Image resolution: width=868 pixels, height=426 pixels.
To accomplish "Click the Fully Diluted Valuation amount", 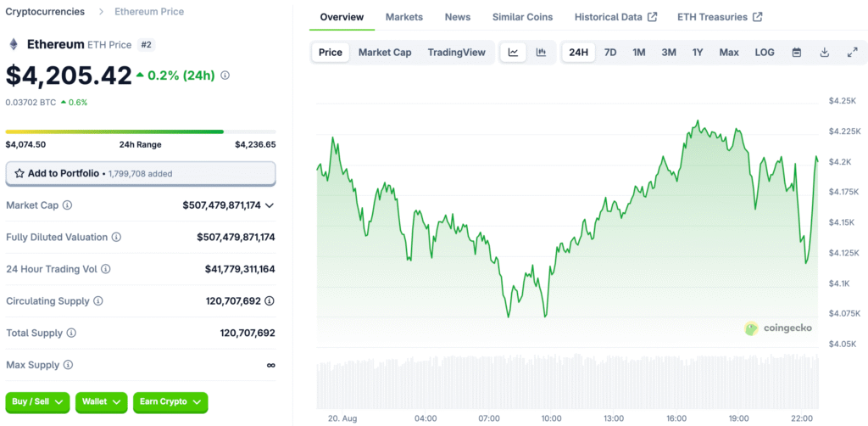I will pyautogui.click(x=236, y=237).
